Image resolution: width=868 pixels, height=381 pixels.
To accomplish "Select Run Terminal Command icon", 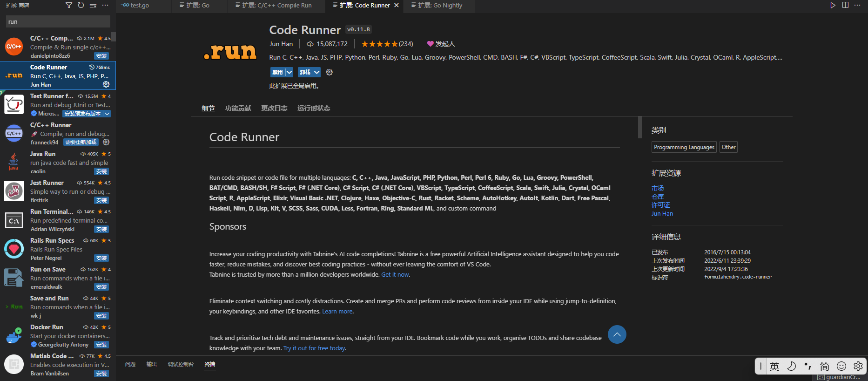I will [x=14, y=220].
